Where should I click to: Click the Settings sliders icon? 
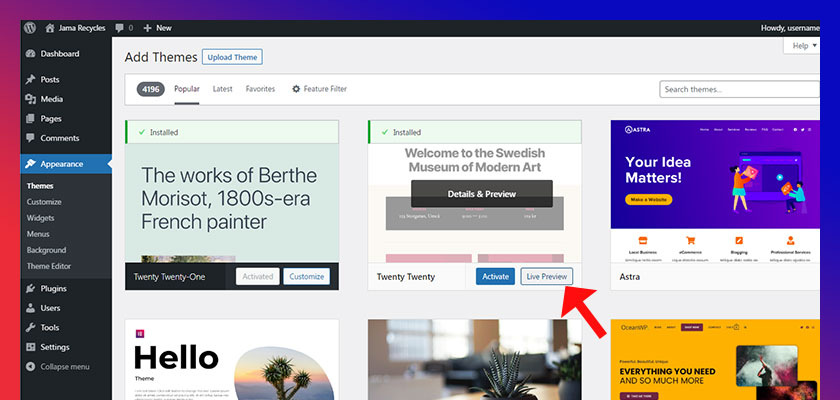tap(31, 347)
